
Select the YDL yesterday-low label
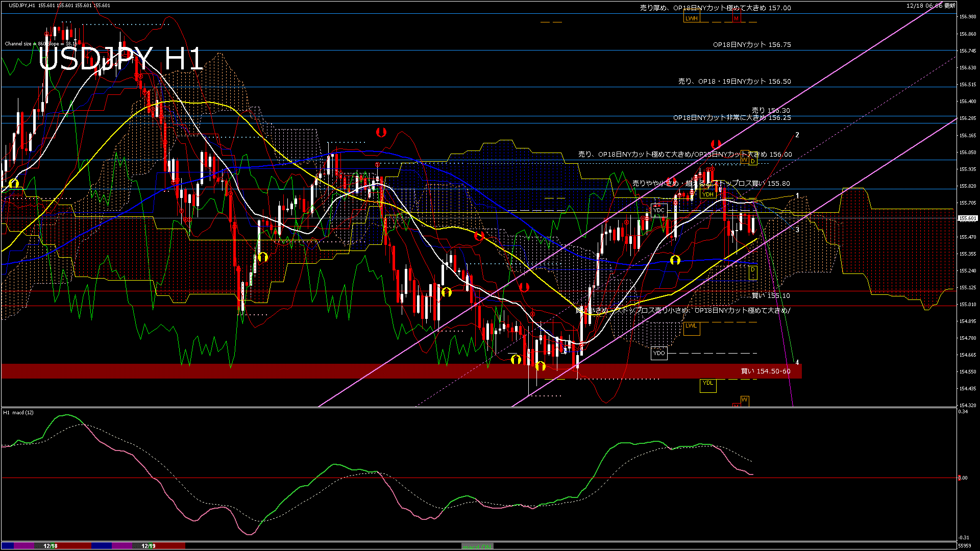click(707, 383)
